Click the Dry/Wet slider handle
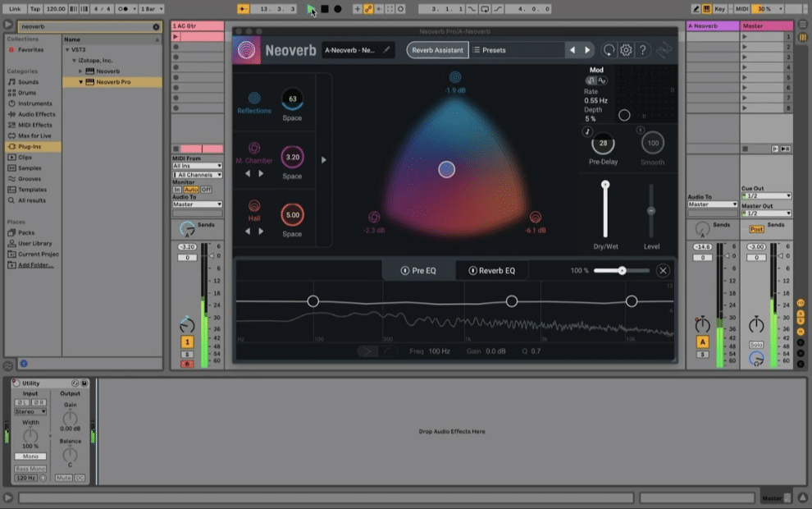812x509 pixels. point(604,185)
